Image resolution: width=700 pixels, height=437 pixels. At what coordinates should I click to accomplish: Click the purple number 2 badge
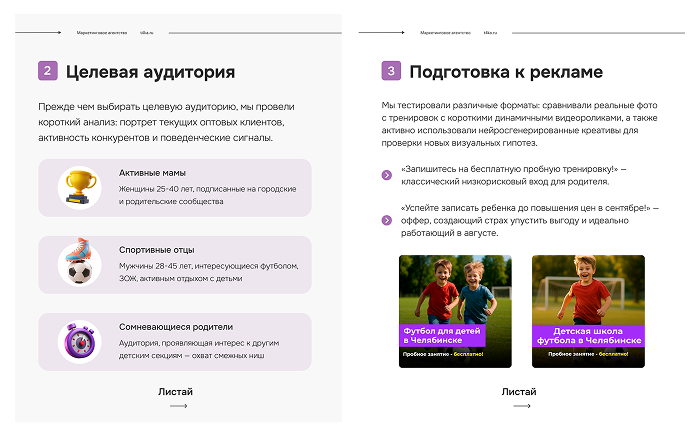[x=47, y=72]
